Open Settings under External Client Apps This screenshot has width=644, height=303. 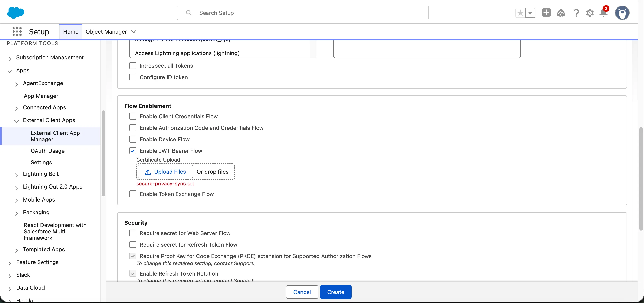pos(41,162)
